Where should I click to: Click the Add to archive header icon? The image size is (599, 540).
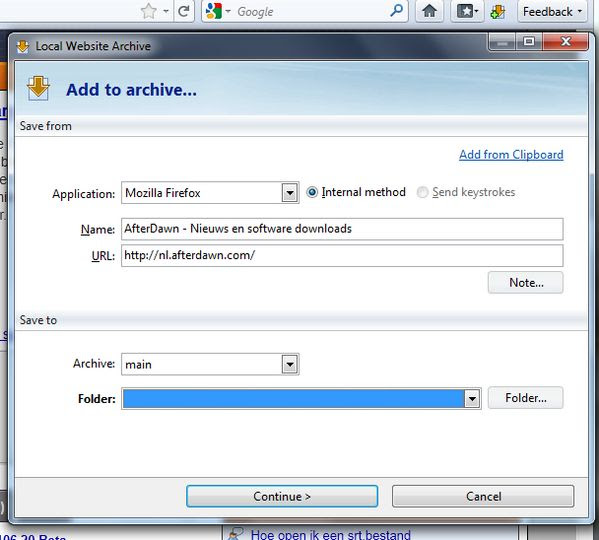pyautogui.click(x=38, y=88)
